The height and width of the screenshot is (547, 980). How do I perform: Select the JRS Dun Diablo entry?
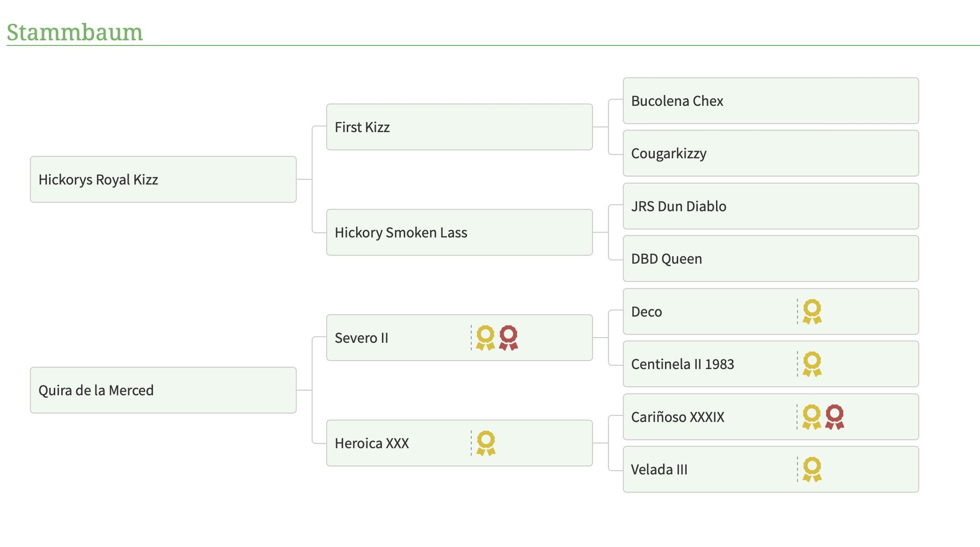tap(771, 206)
